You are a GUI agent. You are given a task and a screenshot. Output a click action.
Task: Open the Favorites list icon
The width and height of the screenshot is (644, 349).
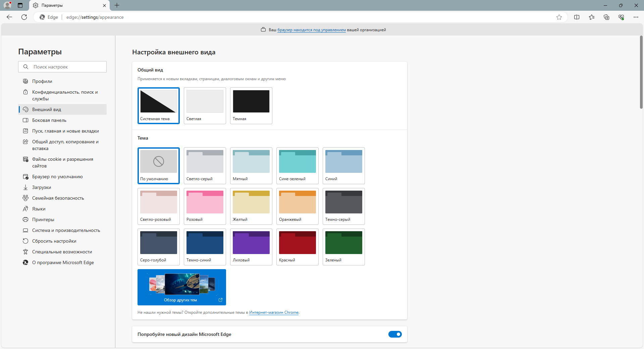[x=592, y=17]
